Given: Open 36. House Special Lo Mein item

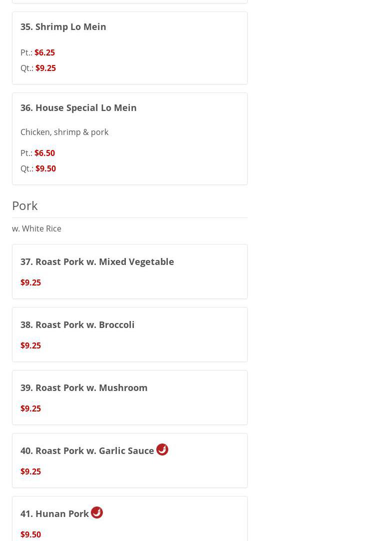Looking at the screenshot, I should (x=78, y=107).
